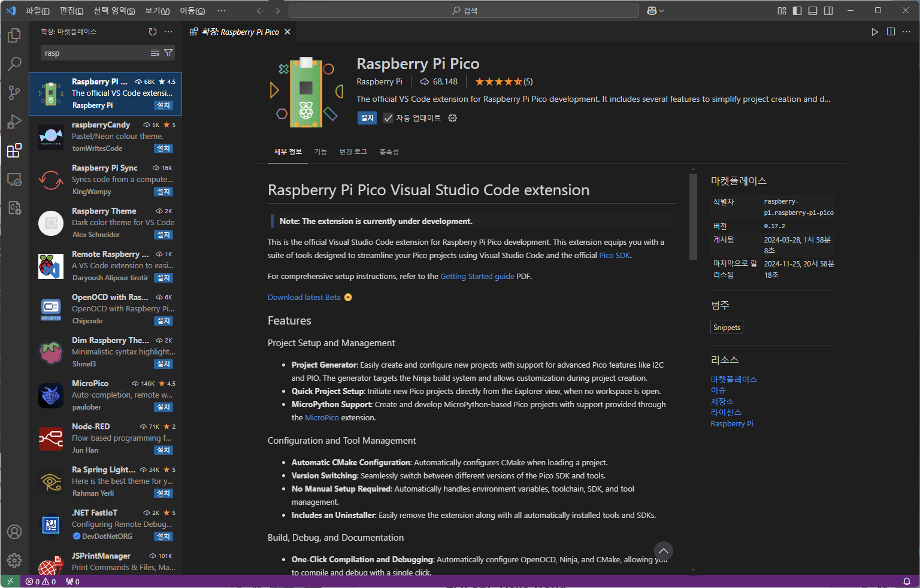Open the Search view in the activity bar
Screen dimensions: 920x588
click(x=14, y=64)
